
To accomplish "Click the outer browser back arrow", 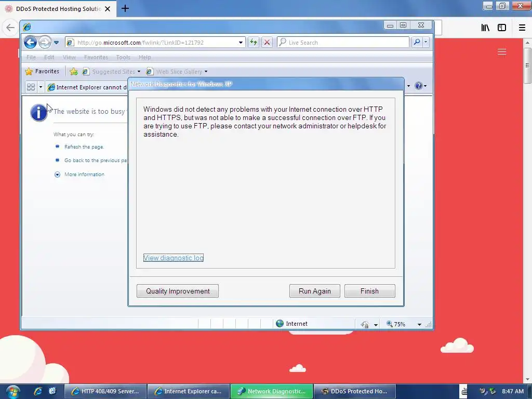I will point(10,28).
